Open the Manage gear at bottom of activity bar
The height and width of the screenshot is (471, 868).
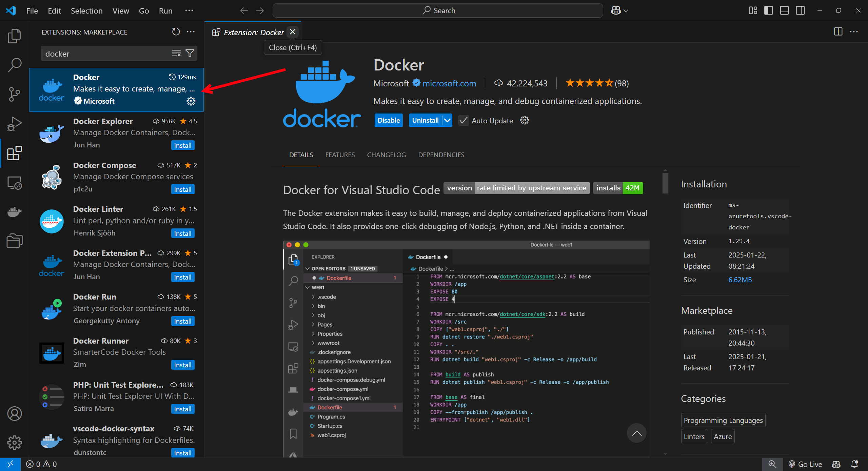pos(14,442)
